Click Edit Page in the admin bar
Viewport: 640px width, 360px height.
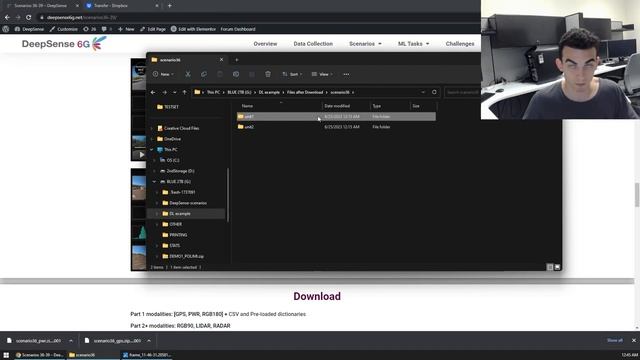click(x=153, y=29)
